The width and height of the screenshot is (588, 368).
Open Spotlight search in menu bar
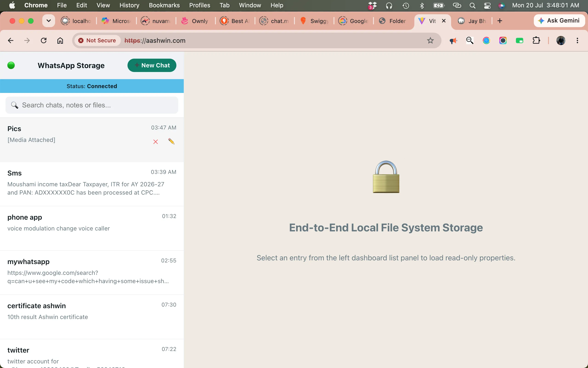pos(472,5)
